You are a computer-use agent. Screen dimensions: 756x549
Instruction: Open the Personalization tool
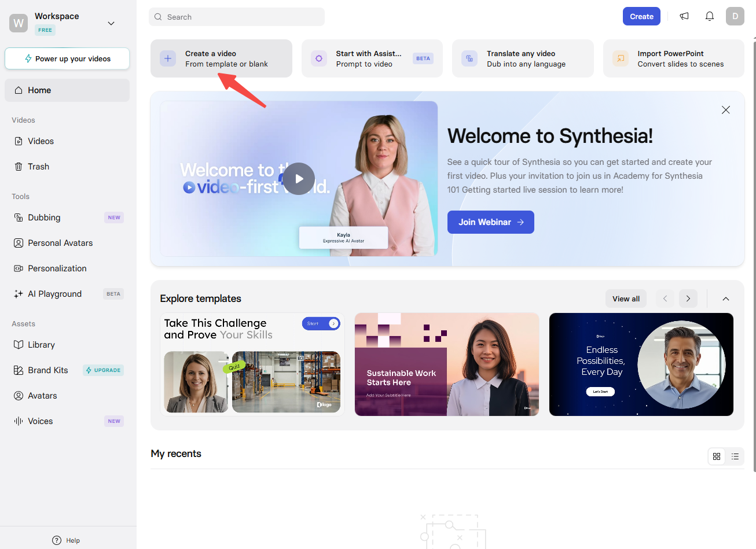coord(67,268)
